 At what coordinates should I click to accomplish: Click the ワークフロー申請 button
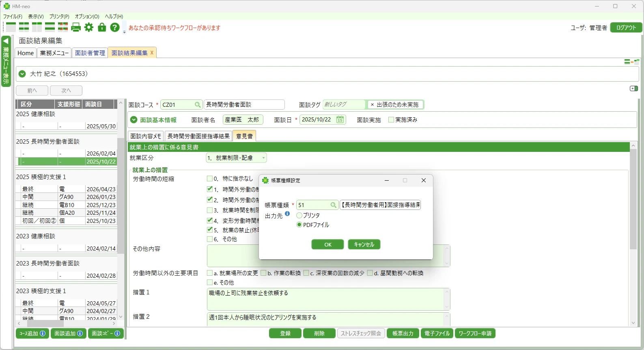point(475,333)
